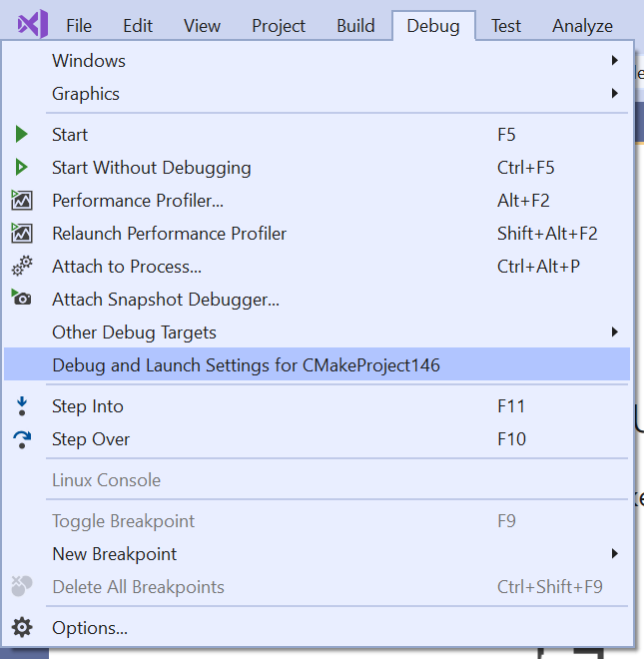Viewport: 644px width, 659px height.
Task: Open the Build menu
Action: click(355, 26)
